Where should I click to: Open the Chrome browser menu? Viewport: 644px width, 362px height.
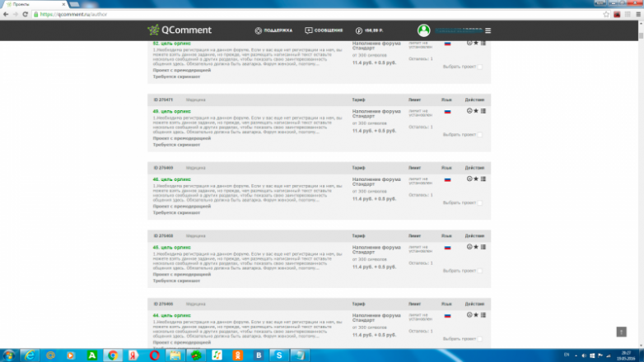tap(638, 14)
